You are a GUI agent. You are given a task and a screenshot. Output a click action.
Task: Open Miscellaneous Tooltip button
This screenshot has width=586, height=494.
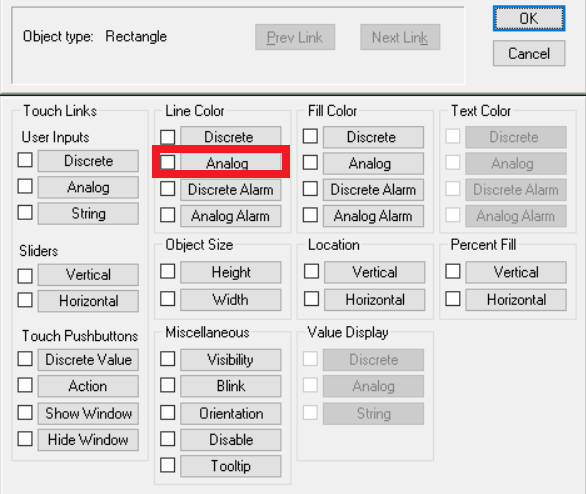(x=231, y=466)
